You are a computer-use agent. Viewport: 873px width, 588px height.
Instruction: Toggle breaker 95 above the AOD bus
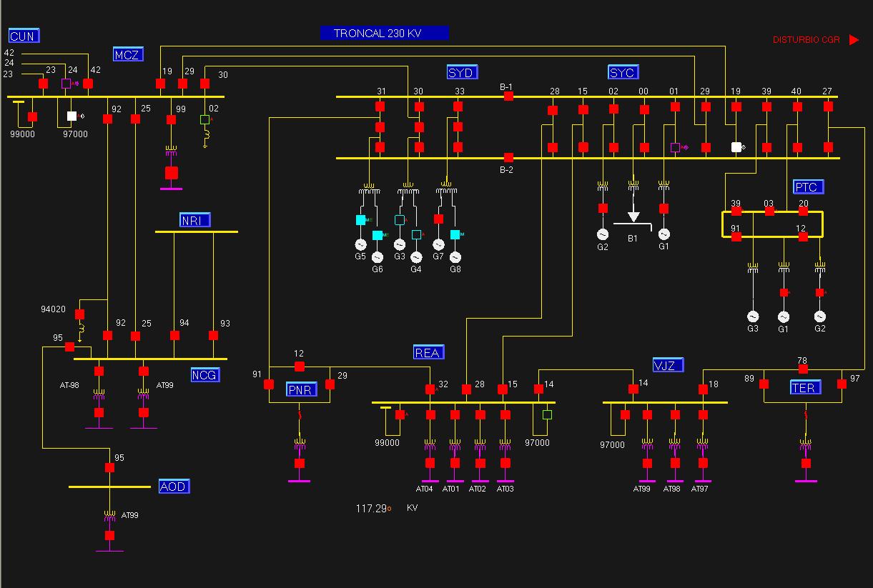[109, 468]
